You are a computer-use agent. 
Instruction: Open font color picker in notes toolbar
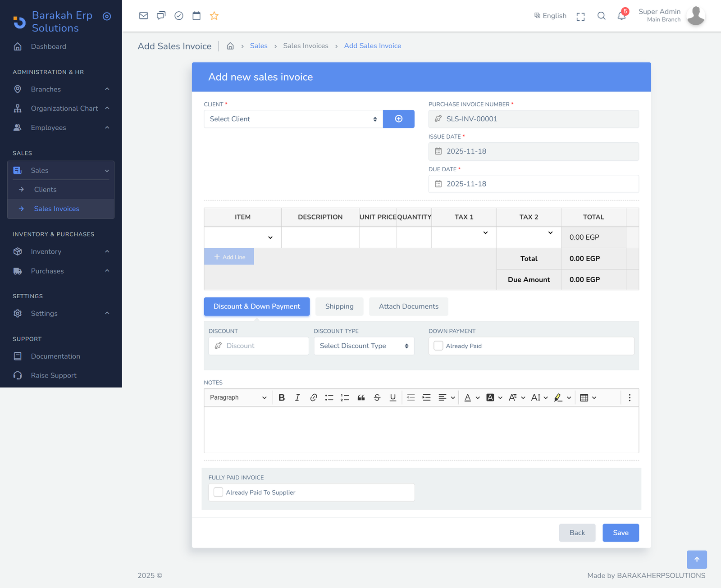point(468,397)
